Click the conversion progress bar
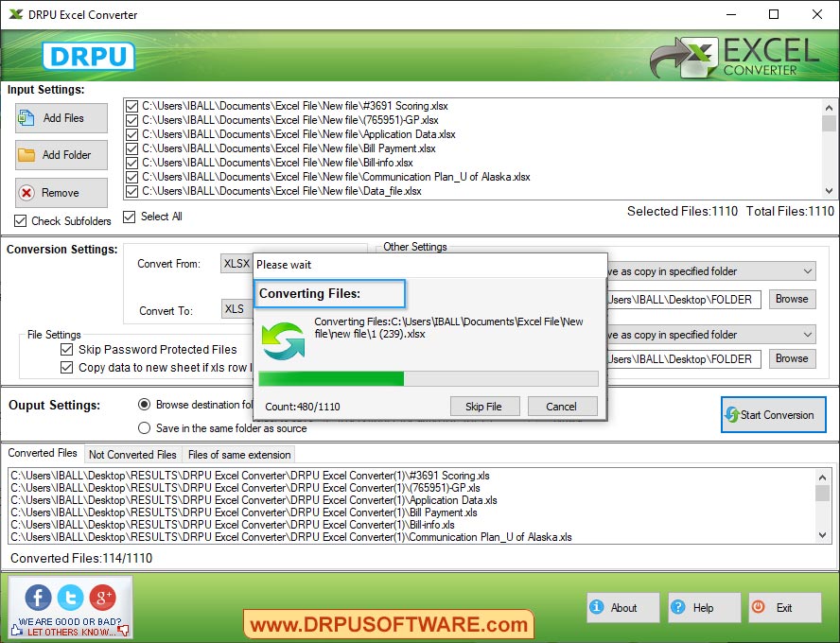This screenshot has height=643, width=840. click(430, 378)
